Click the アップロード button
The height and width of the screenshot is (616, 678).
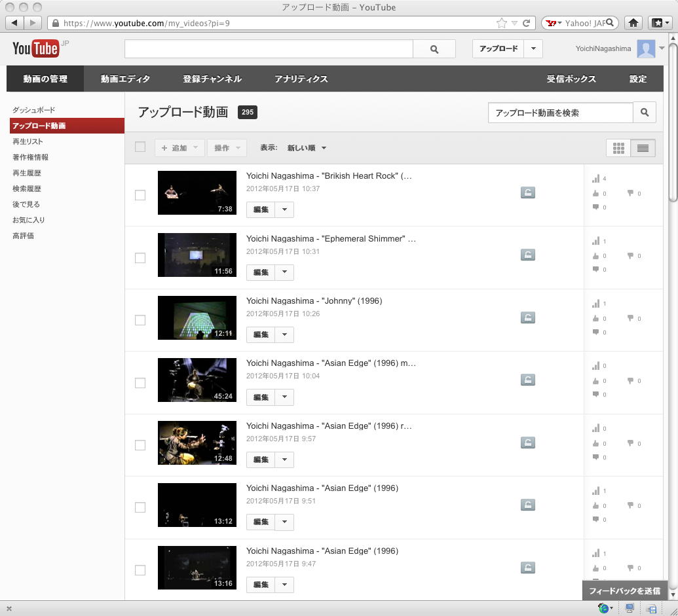tap(498, 49)
